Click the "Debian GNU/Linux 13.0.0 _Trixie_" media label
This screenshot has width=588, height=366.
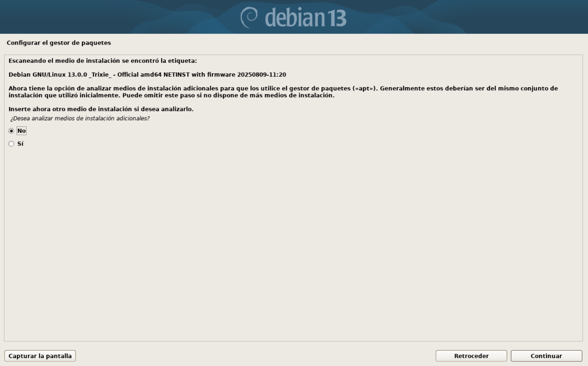60,75
